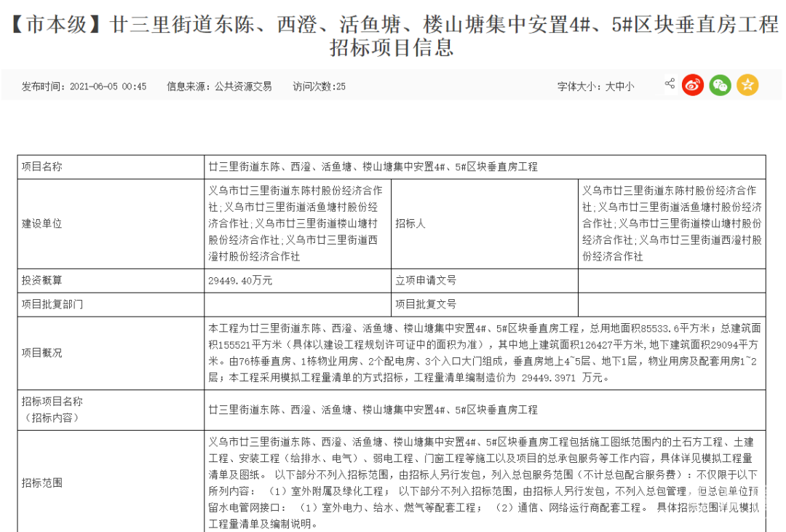
Task: Click the 项目名称 label cell
Action: [x=42, y=167]
